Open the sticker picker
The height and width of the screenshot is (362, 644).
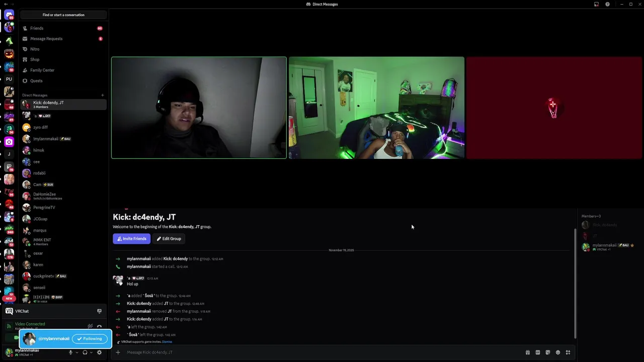tap(547, 352)
